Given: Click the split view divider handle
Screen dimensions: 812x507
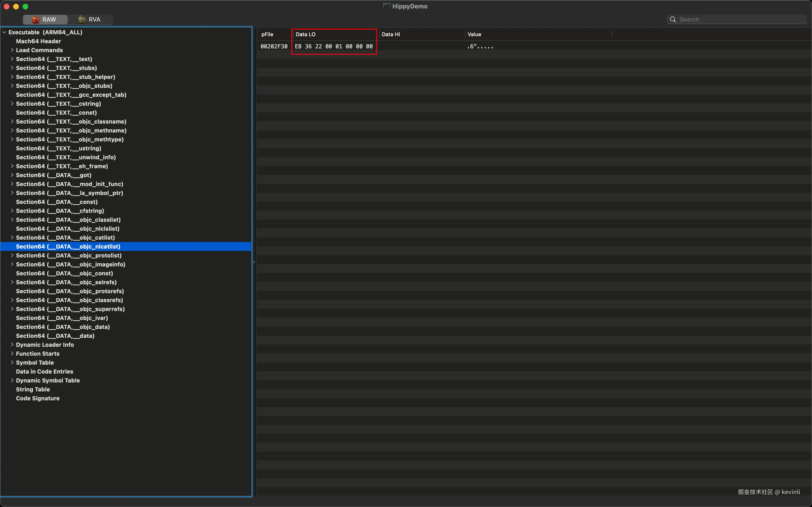Looking at the screenshot, I should [x=254, y=261].
